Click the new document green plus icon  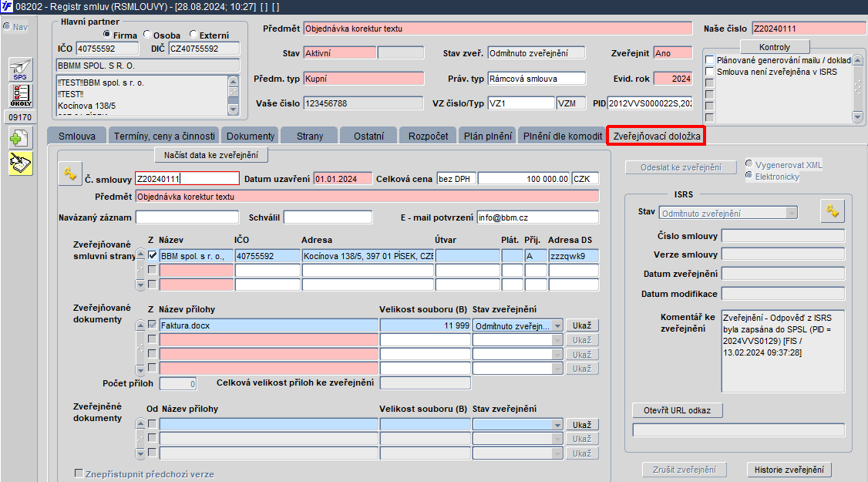[20, 138]
